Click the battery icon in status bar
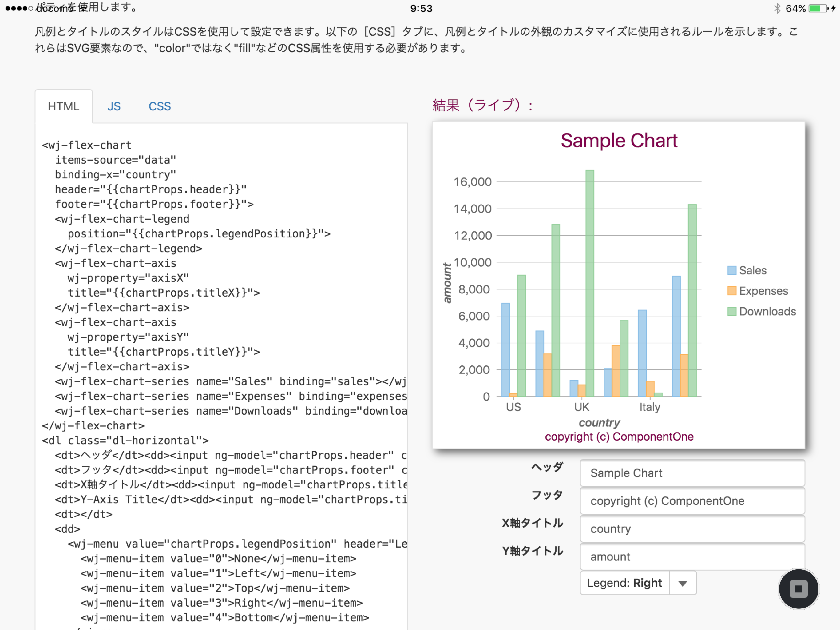 pyautogui.click(x=818, y=8)
